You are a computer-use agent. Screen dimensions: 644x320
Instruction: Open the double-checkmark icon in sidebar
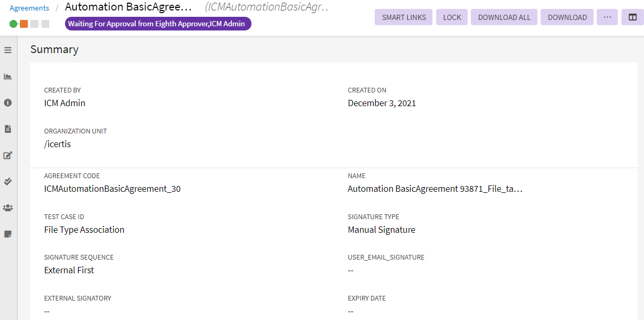point(8,182)
